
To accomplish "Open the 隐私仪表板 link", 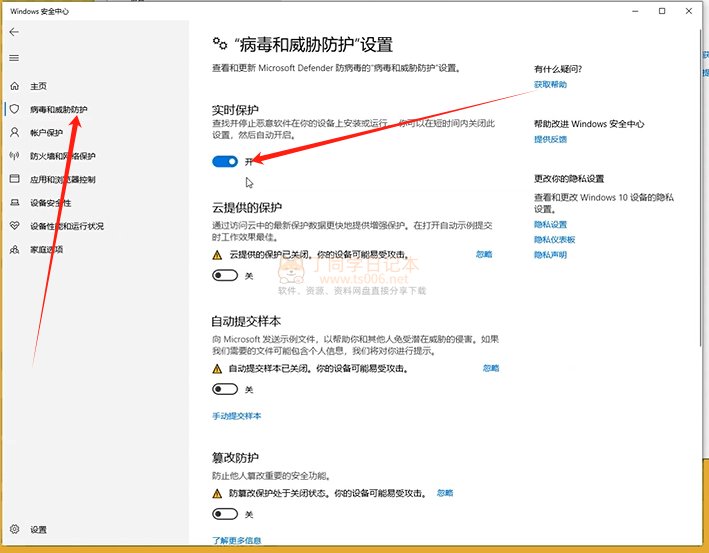I will tap(554, 240).
